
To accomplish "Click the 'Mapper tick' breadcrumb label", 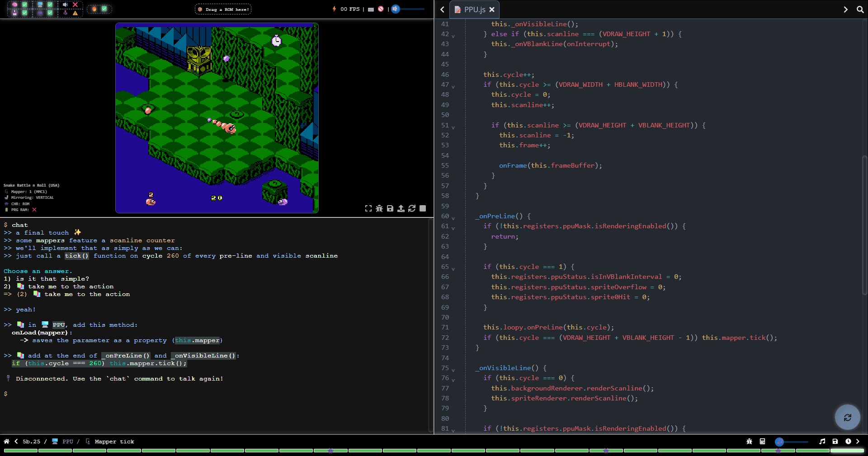I will pos(114,442).
